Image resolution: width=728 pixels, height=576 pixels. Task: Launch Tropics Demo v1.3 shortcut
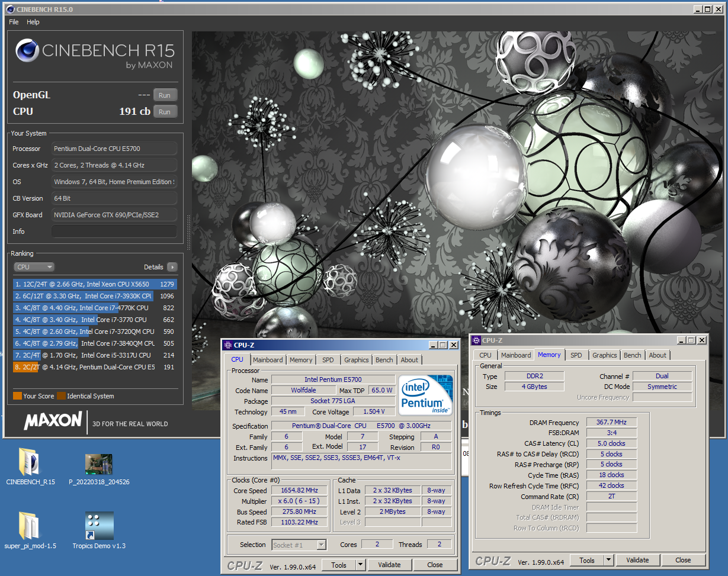pos(99,526)
